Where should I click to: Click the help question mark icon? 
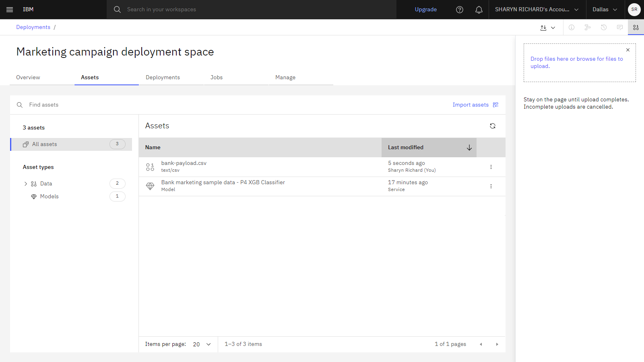[460, 10]
